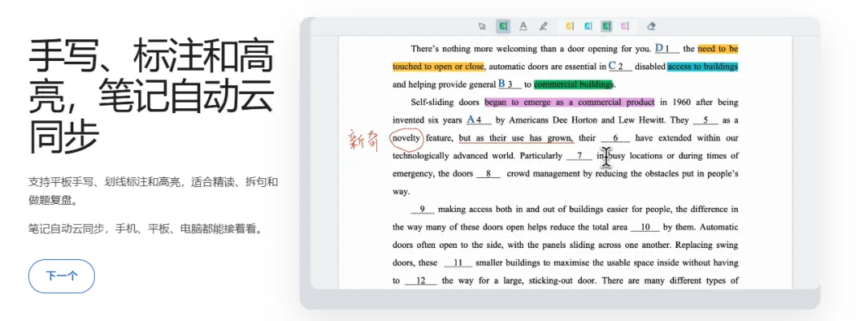Click the empty blank numbered 8
The width and height of the screenshot is (868, 321).
(489, 173)
